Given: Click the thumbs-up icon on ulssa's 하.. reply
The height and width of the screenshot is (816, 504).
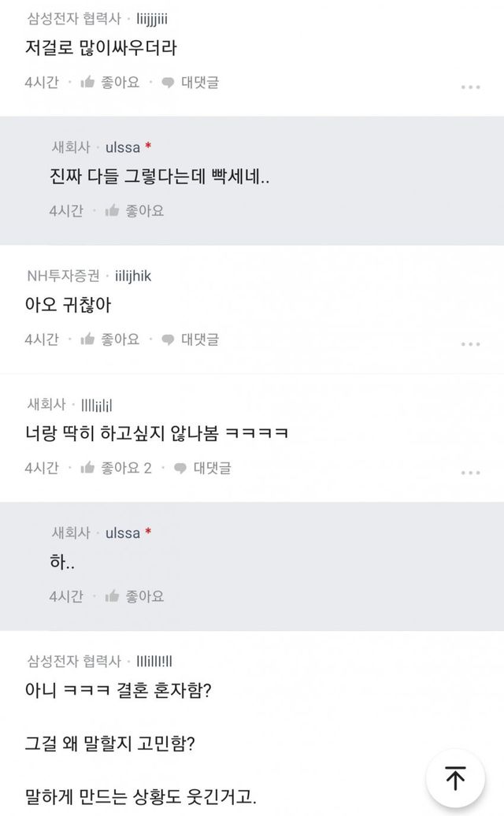Looking at the screenshot, I should 113,596.
